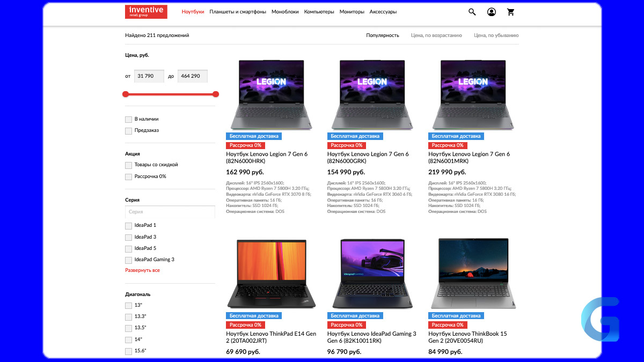Sort by Популярность

[x=383, y=35]
